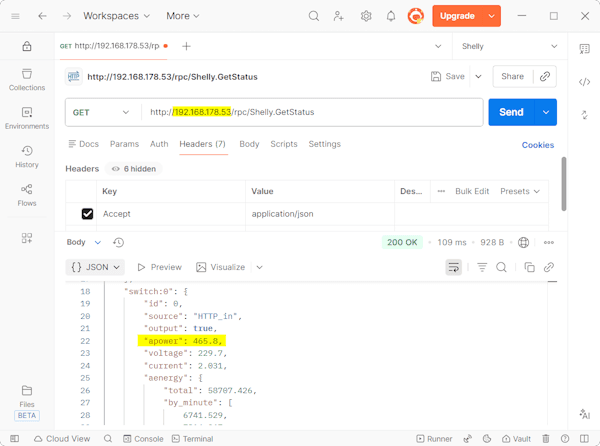This screenshot has width=600, height=446.
Task: Open the Presets dropdown
Action: (x=519, y=191)
